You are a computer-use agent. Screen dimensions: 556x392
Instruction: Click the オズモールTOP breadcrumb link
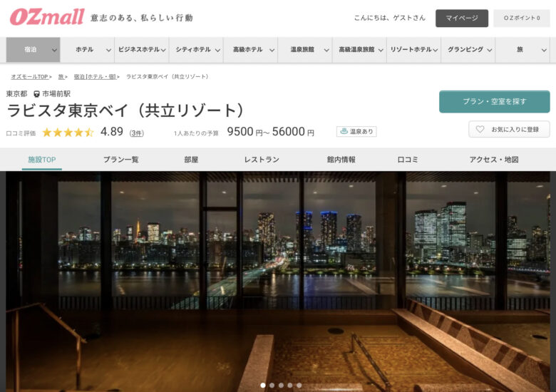(29, 76)
